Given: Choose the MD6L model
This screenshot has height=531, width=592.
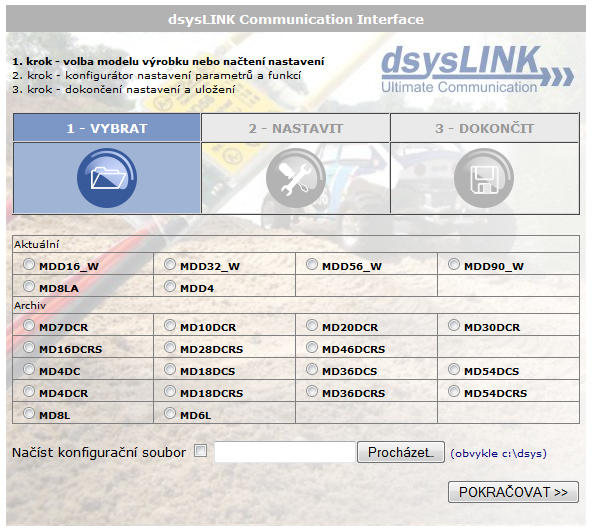Looking at the screenshot, I should pos(170,413).
